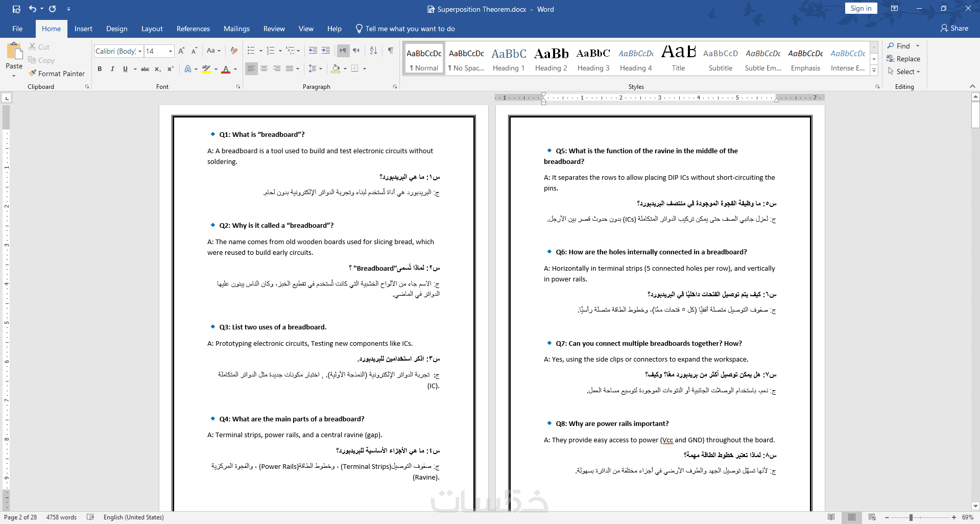The width and height of the screenshot is (980, 524).
Task: Click the Tell me lightbulb icon
Action: click(359, 29)
